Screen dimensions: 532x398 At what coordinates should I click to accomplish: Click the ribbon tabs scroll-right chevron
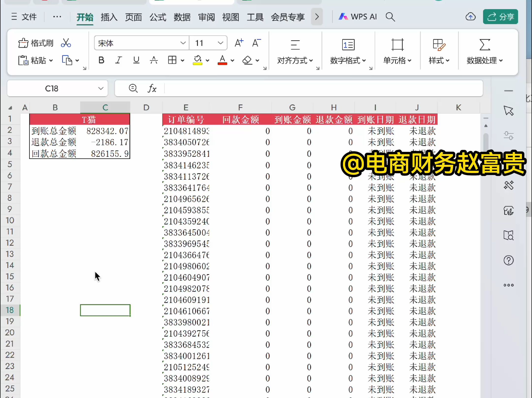317,17
